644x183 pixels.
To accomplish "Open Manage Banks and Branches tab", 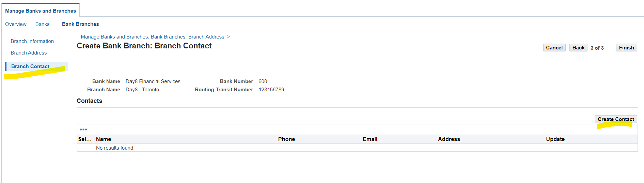I will [x=41, y=11].
